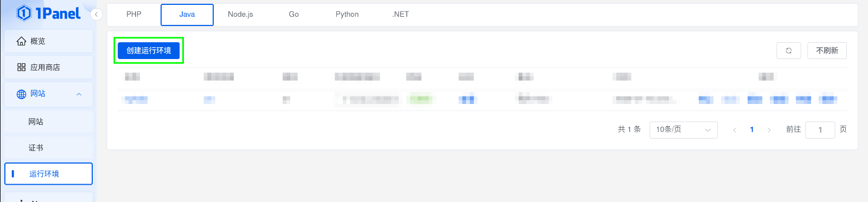Open the 不刷新 auto-refresh dropdown
Image resolution: width=868 pixels, height=202 pixels.
tap(827, 50)
